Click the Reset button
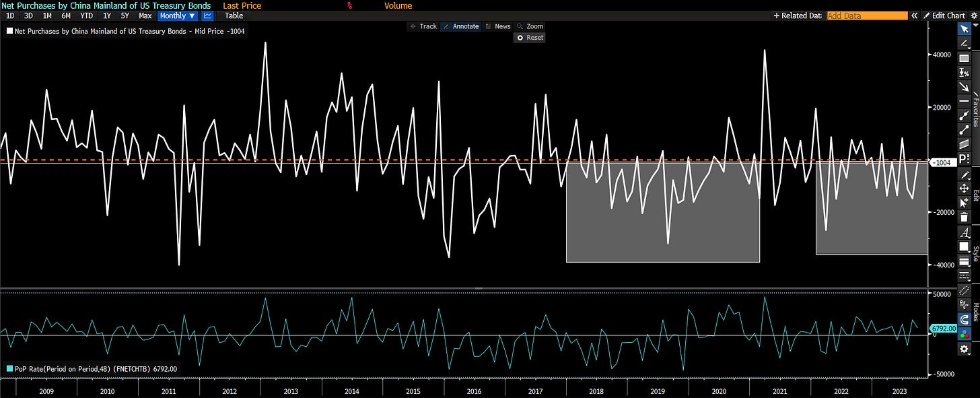 pos(530,38)
